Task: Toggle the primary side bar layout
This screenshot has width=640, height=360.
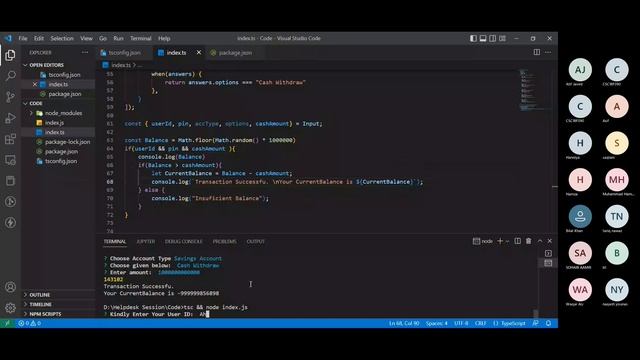Action: 473,38
